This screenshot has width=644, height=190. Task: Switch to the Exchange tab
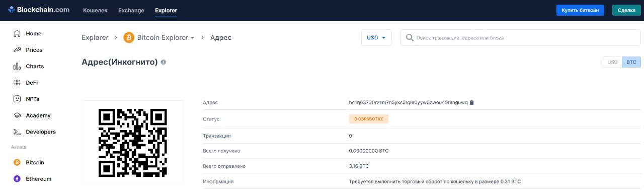pyautogui.click(x=131, y=10)
